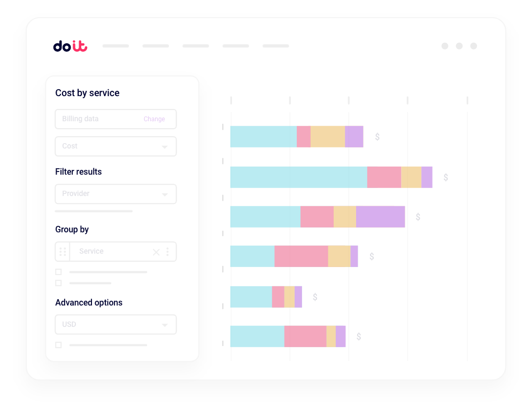532x415 pixels.
Task: Click the dollar sign beside the bottom bar
Action: click(358, 336)
